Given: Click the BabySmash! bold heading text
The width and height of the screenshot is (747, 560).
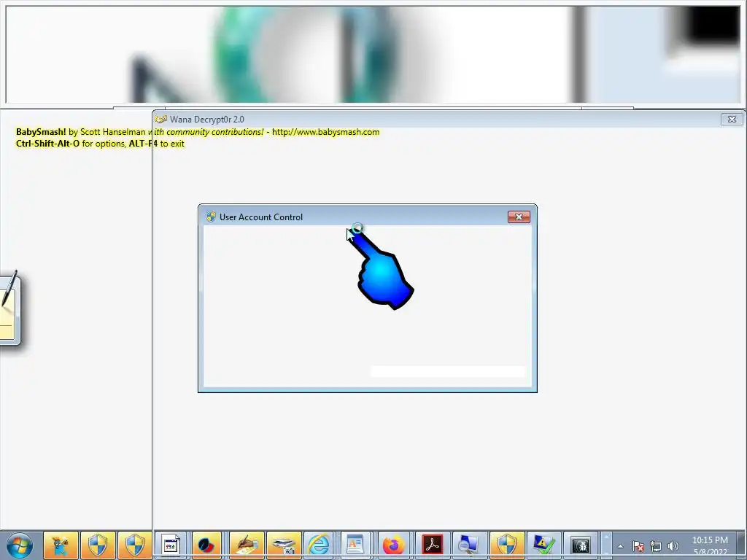Looking at the screenshot, I should tap(41, 132).
